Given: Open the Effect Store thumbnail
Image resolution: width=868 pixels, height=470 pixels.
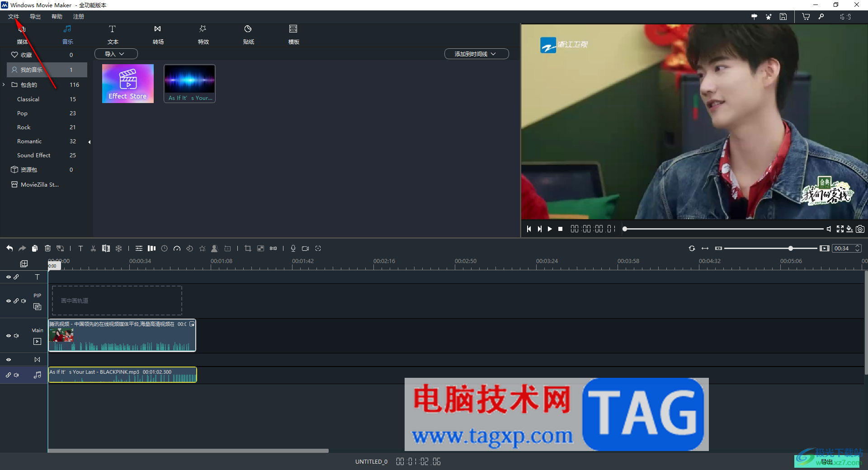Looking at the screenshot, I should tap(128, 84).
